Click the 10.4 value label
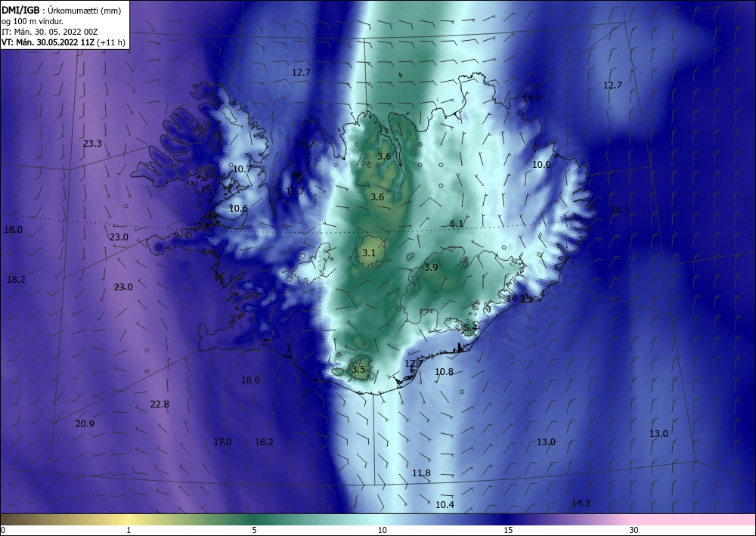 [445, 505]
